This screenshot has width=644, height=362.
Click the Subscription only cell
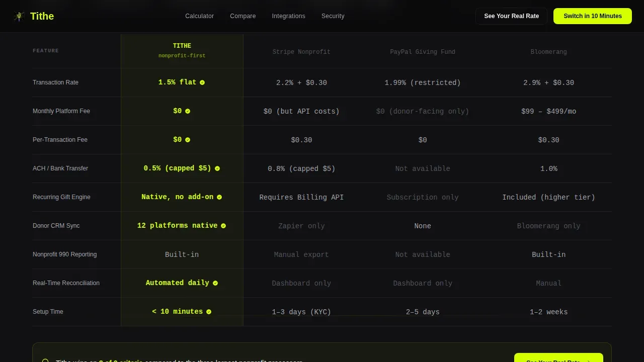point(423,198)
